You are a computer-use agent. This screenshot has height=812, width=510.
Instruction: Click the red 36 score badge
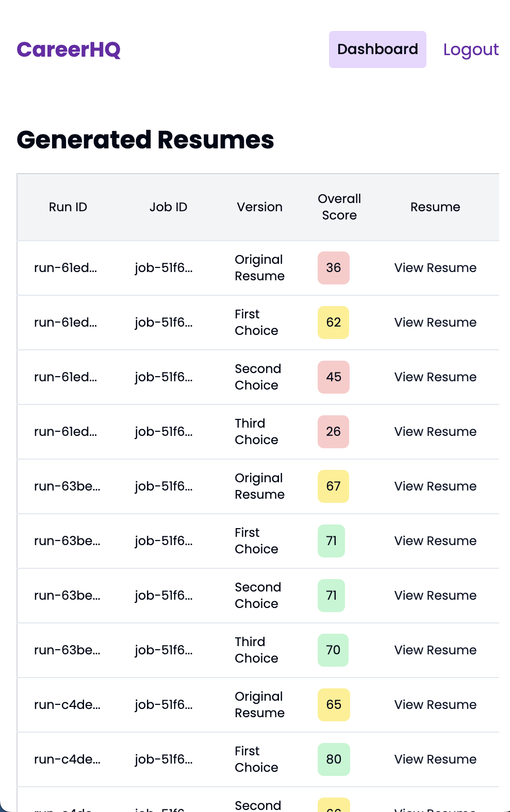(334, 268)
